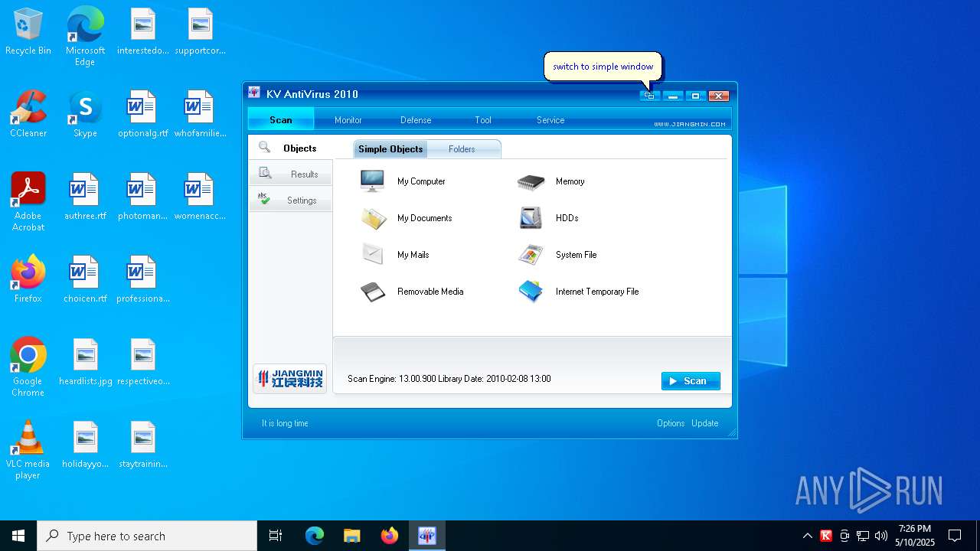980x551 pixels.
Task: Open the Defense tab
Action: (x=416, y=120)
